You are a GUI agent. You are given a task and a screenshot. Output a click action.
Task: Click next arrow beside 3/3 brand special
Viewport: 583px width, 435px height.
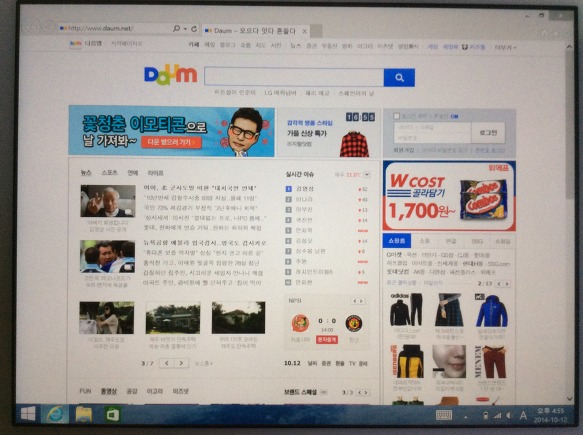tap(366, 392)
